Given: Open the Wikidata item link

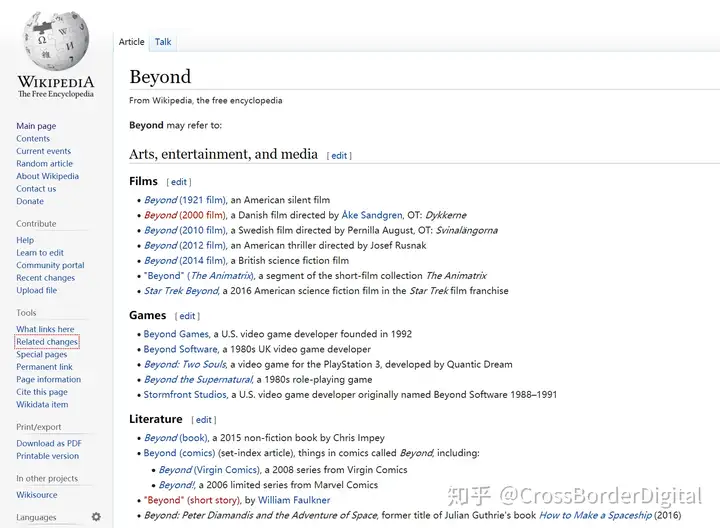Looking at the screenshot, I should coord(42,404).
